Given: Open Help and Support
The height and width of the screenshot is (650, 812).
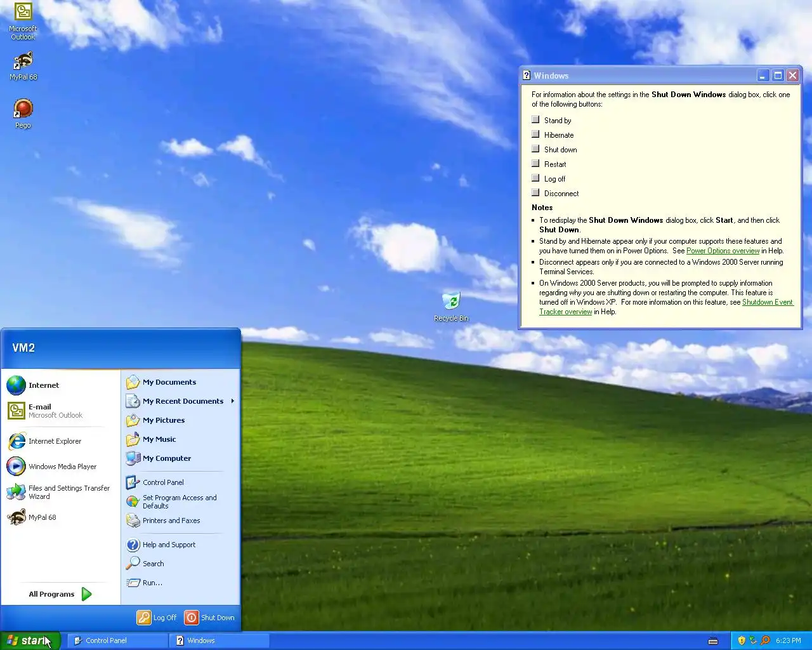Looking at the screenshot, I should click(x=180, y=545).
